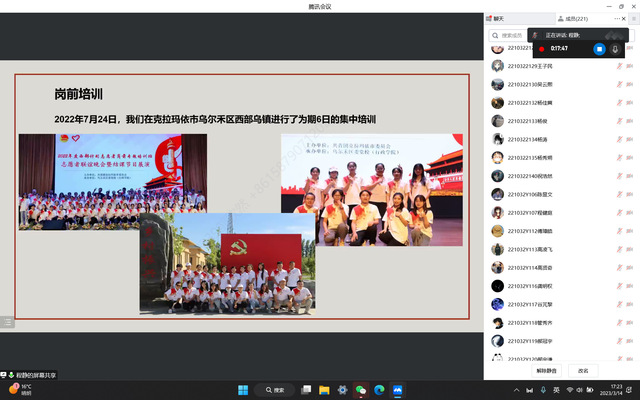Click the camera icon for member 221032Y116
The width and height of the screenshot is (640, 400).
629,286
